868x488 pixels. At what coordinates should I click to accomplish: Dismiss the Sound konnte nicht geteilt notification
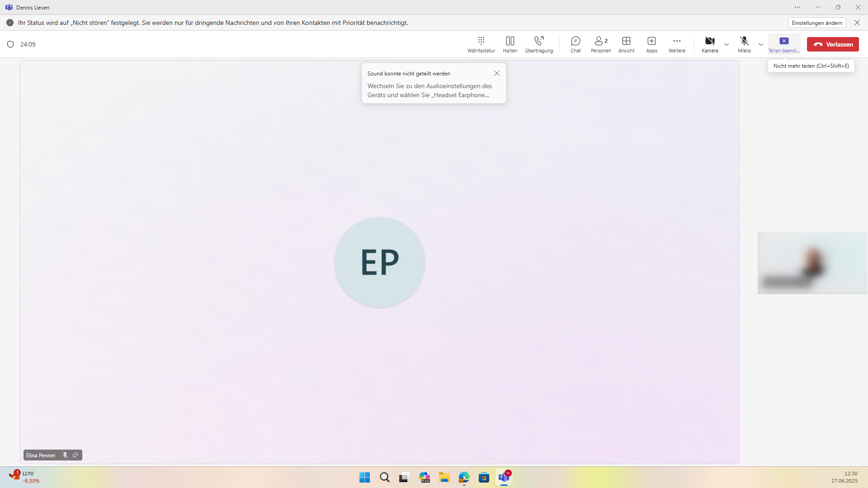497,73
